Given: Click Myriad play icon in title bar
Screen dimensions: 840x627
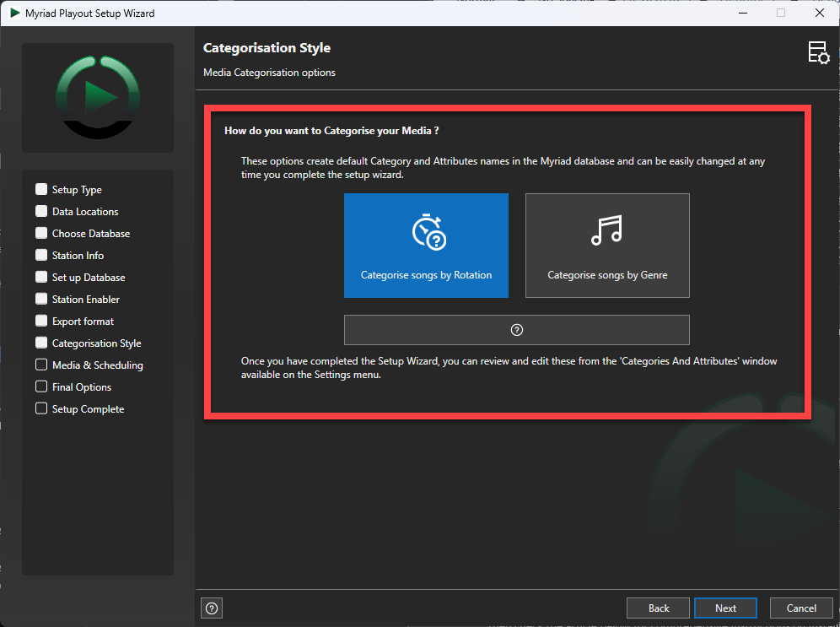Looking at the screenshot, I should coord(15,13).
